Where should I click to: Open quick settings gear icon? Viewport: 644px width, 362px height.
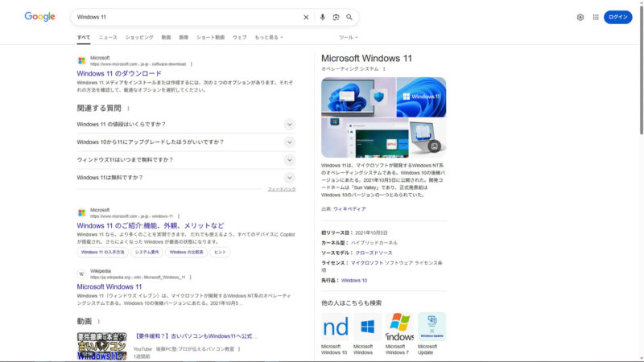(x=580, y=17)
